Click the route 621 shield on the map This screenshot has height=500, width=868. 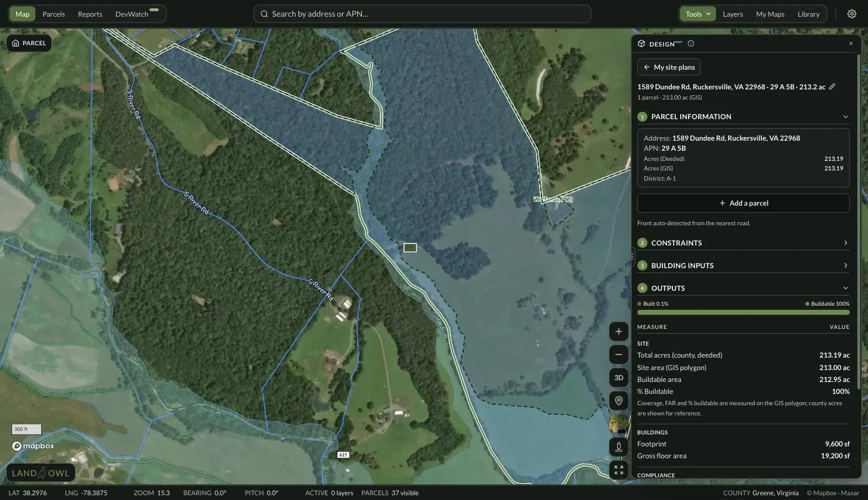click(343, 455)
